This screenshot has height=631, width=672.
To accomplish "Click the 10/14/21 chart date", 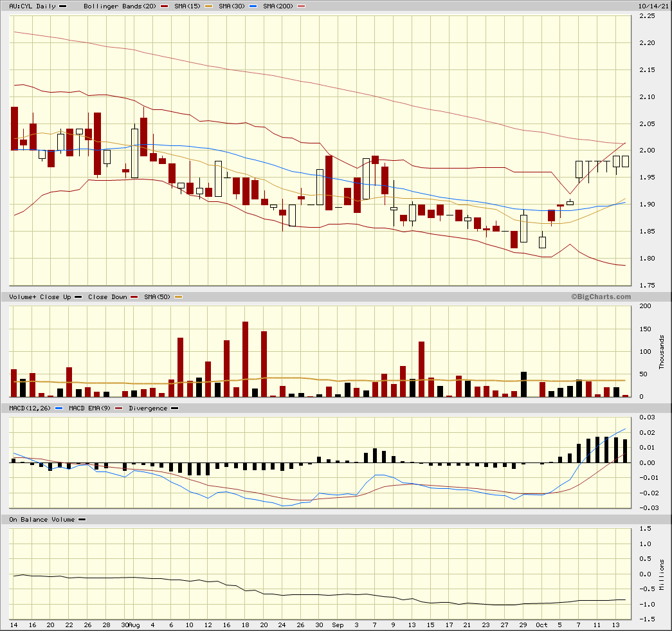I will [x=653, y=6].
